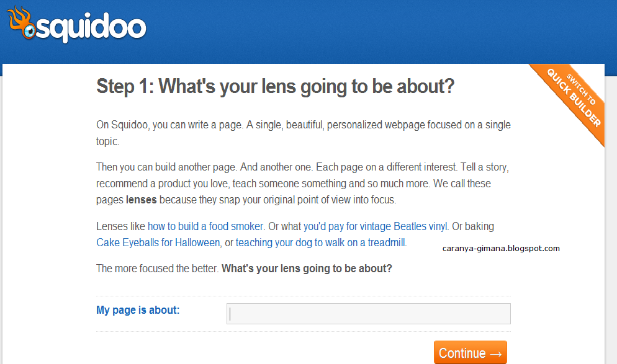Click the "Step 1" page heading
The image size is (617, 364).
275,86
